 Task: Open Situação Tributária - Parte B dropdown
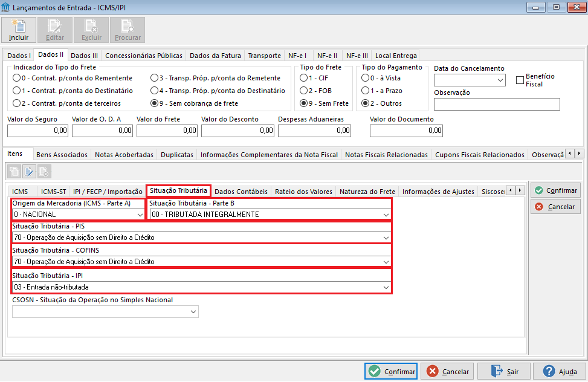click(x=386, y=215)
